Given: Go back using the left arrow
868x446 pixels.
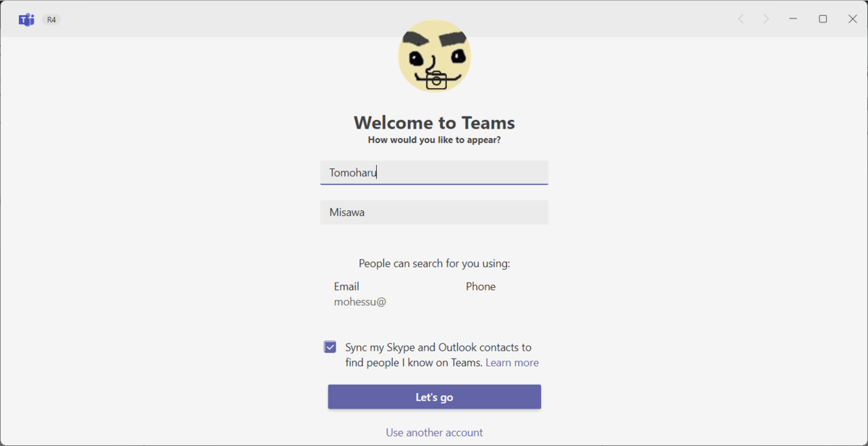Looking at the screenshot, I should 741,19.
